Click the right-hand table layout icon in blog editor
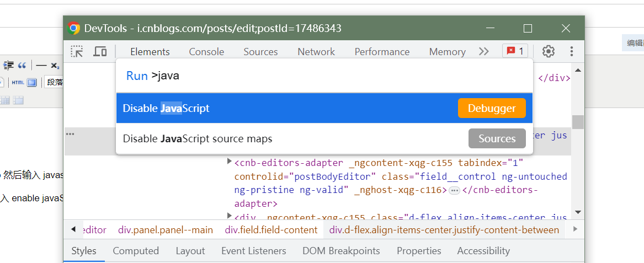644x263 pixels. click(18, 100)
